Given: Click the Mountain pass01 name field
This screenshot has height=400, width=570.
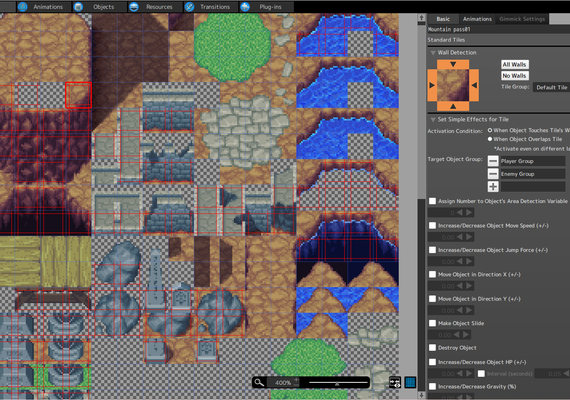Looking at the screenshot, I should coord(498,29).
